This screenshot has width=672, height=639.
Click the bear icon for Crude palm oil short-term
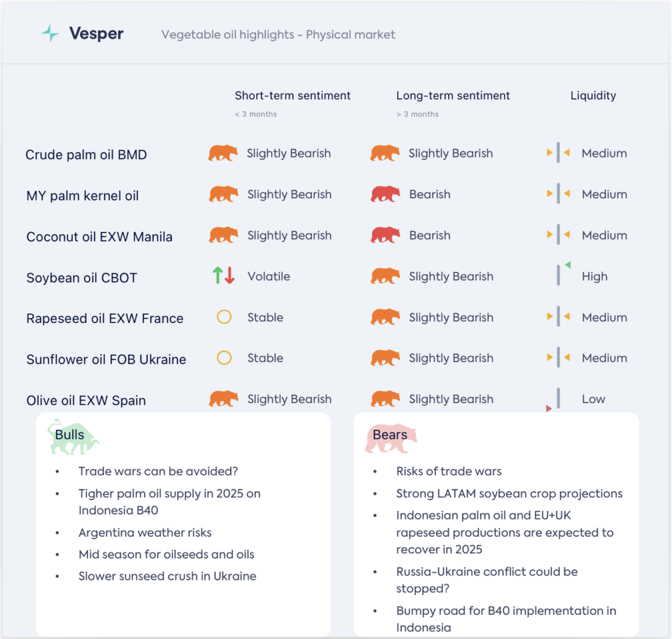tap(223, 153)
